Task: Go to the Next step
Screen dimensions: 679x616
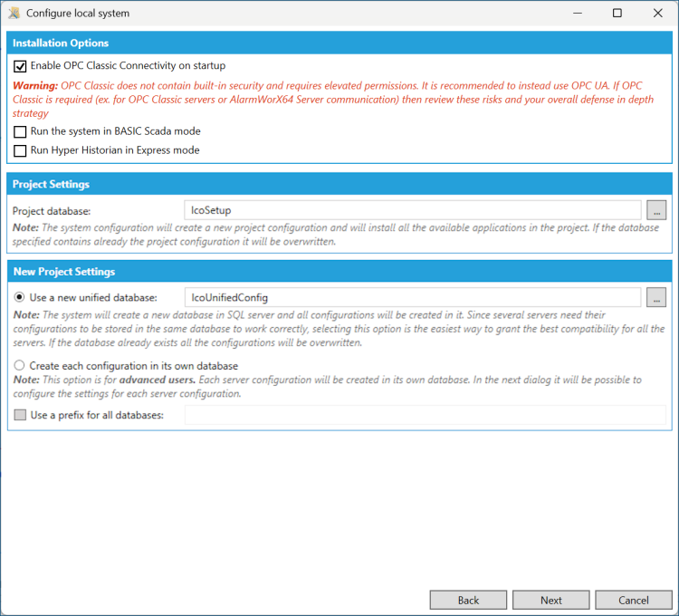Action: coord(550,600)
